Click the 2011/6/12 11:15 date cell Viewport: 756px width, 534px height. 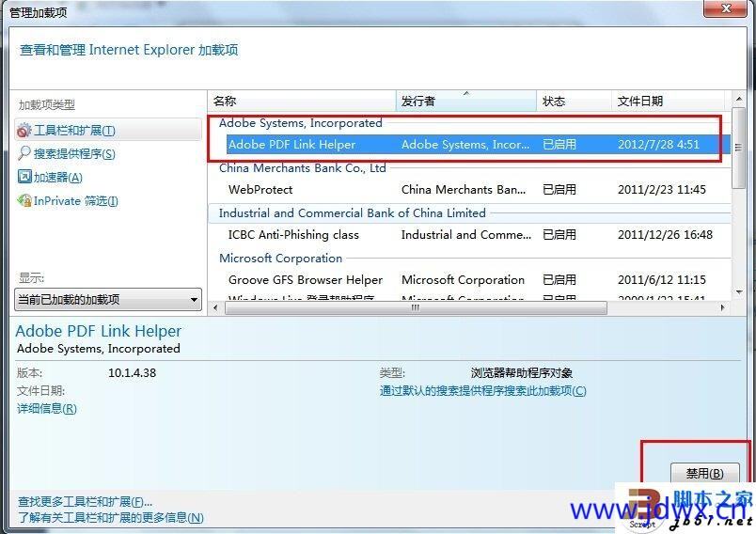(662, 280)
